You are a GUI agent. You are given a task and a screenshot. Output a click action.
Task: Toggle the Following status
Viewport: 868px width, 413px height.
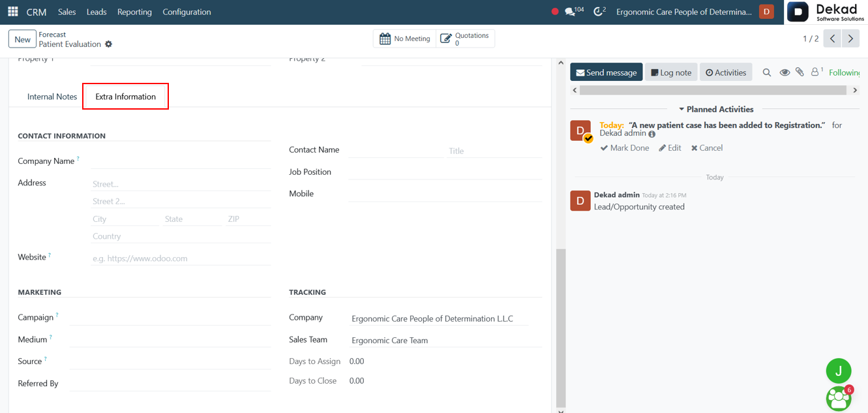(x=844, y=72)
